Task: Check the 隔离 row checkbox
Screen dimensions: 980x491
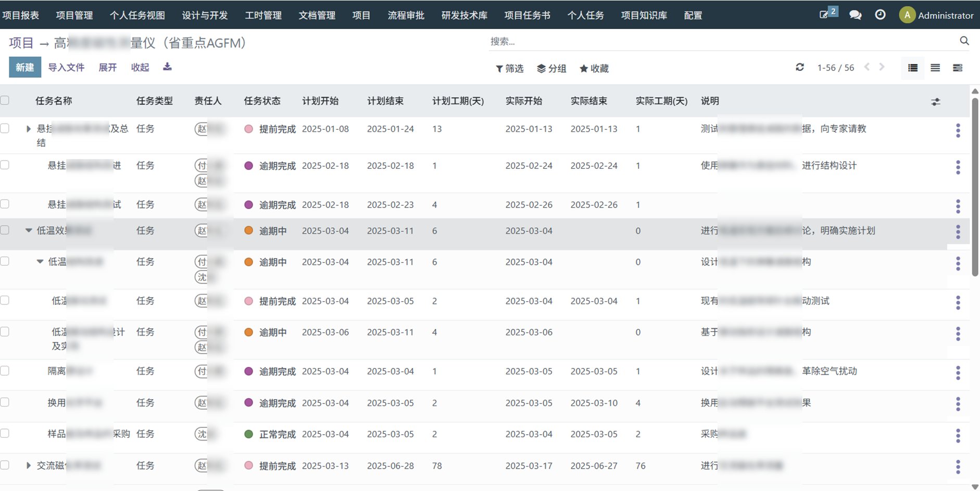Action: (x=5, y=371)
